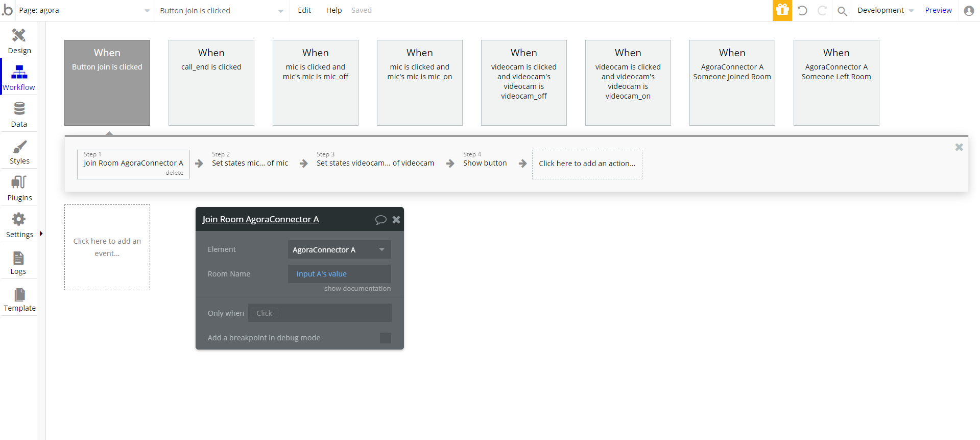
Task: Open the Template tab
Action: pyautogui.click(x=19, y=298)
